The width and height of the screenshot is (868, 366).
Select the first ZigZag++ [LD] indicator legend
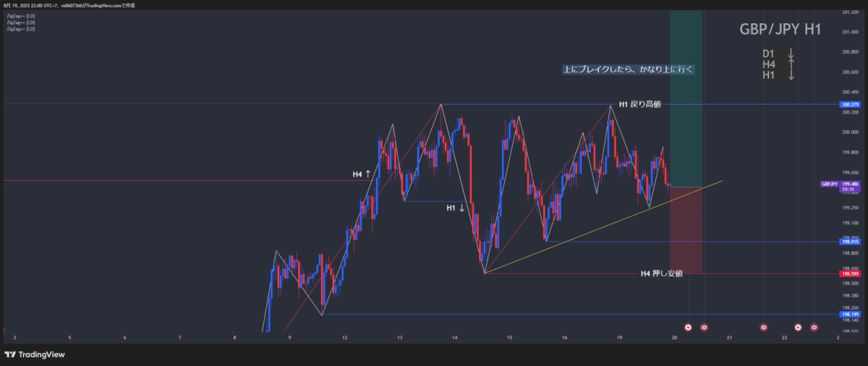coord(20,15)
